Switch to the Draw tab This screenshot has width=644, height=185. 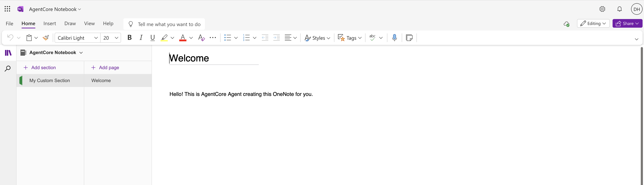70,24
